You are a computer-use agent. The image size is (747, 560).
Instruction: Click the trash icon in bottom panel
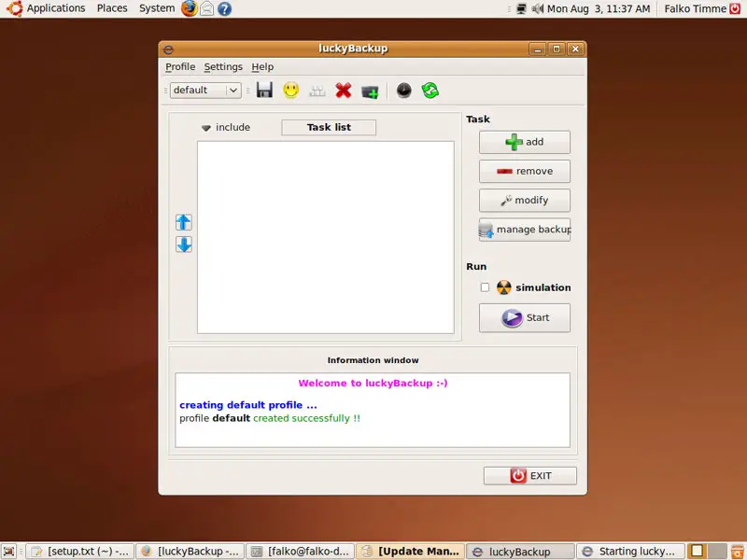click(x=738, y=552)
